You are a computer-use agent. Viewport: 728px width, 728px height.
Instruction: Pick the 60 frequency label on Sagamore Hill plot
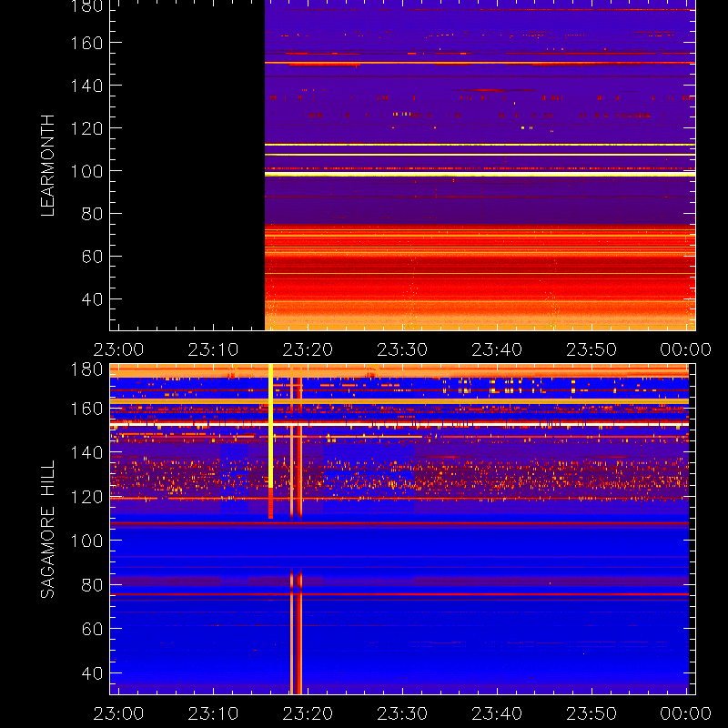tap(93, 629)
